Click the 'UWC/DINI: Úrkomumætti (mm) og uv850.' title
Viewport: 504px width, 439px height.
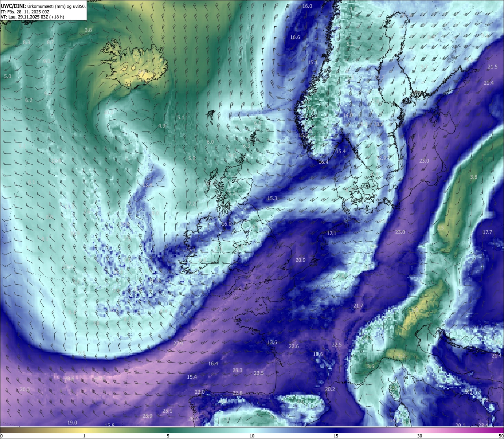coord(43,6)
